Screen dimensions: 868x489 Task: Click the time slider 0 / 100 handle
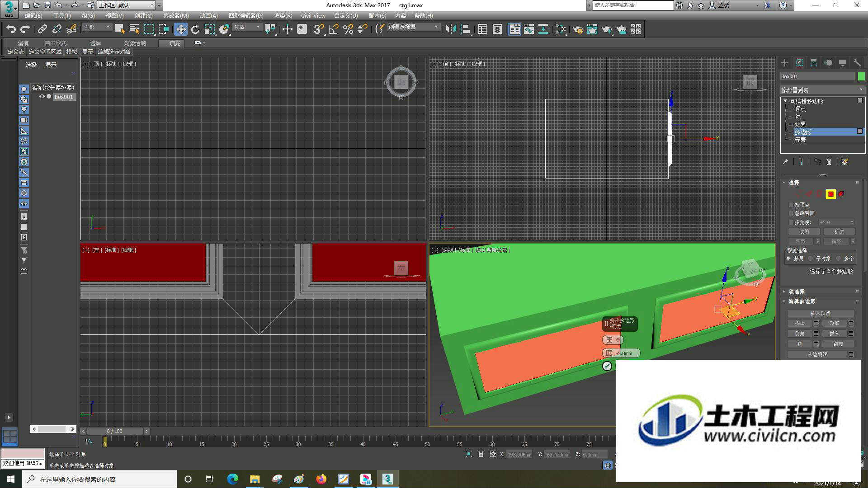115,432
